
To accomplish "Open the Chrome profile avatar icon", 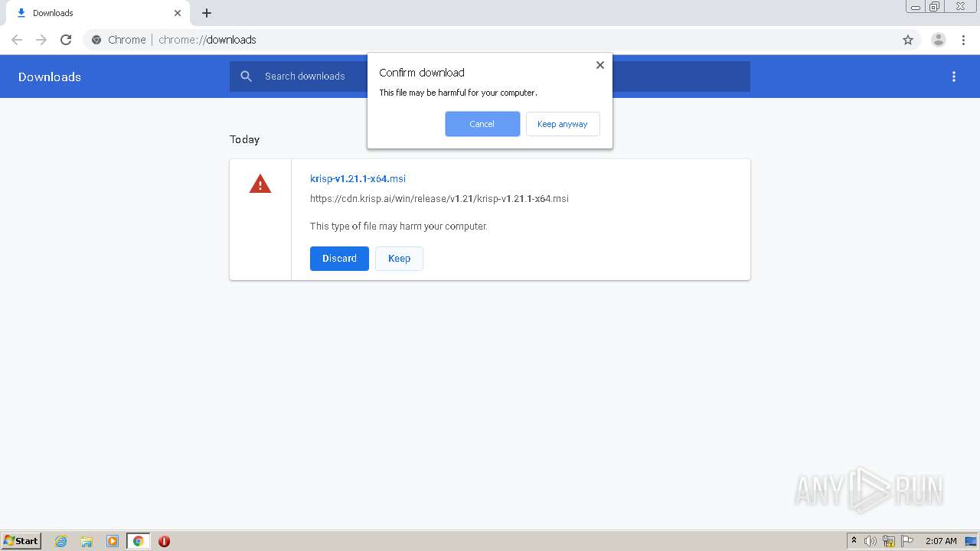I will pos(939,40).
